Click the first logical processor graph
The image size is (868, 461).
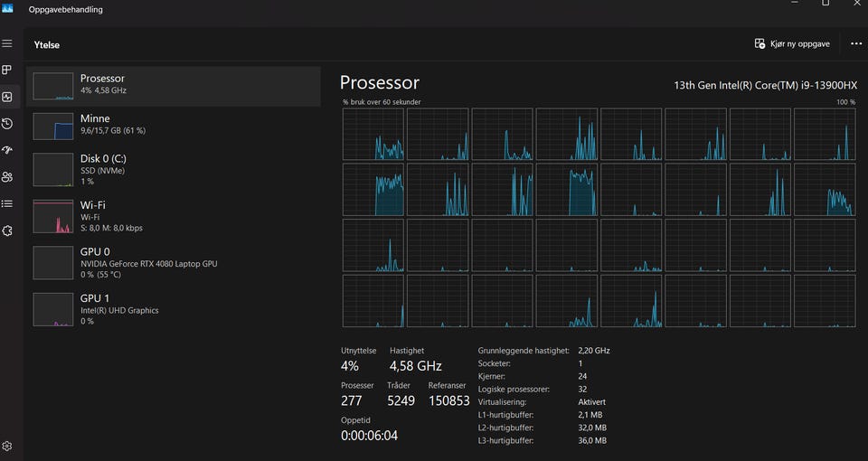(373, 135)
